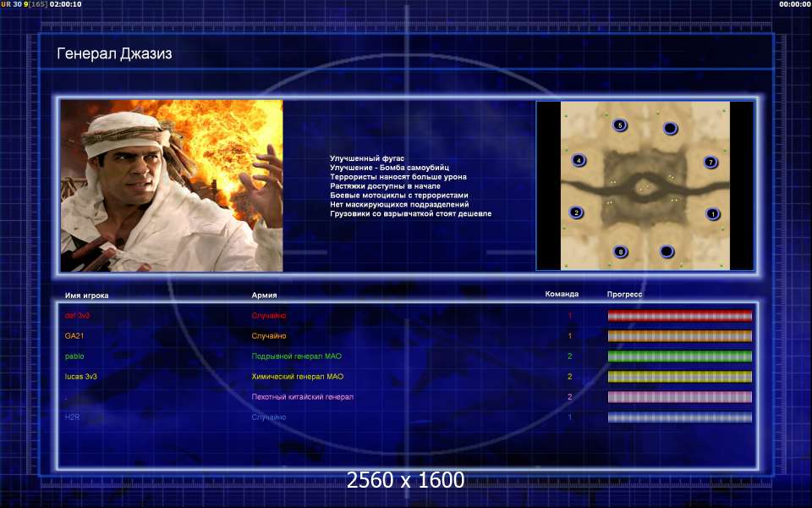Click the title 'Генерал Джазиз'
Screen dimensions: 812x508
coord(114,54)
